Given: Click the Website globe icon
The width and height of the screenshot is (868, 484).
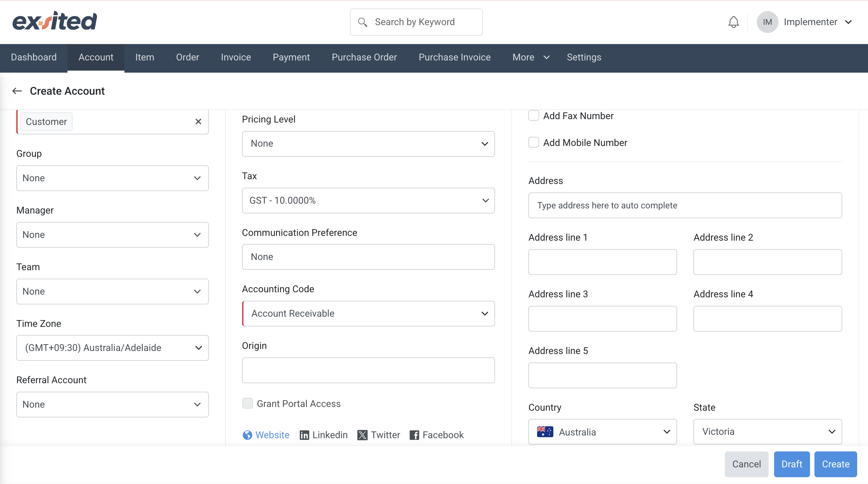Looking at the screenshot, I should [248, 435].
